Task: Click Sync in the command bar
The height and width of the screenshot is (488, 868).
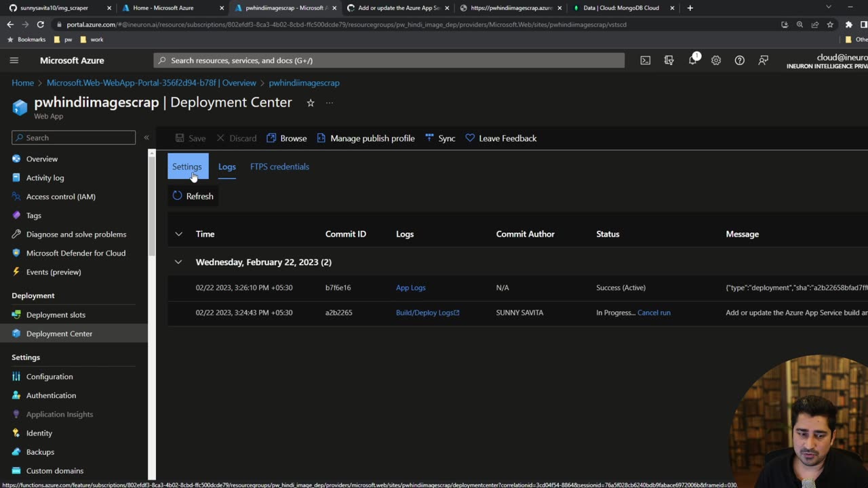Action: pos(440,138)
